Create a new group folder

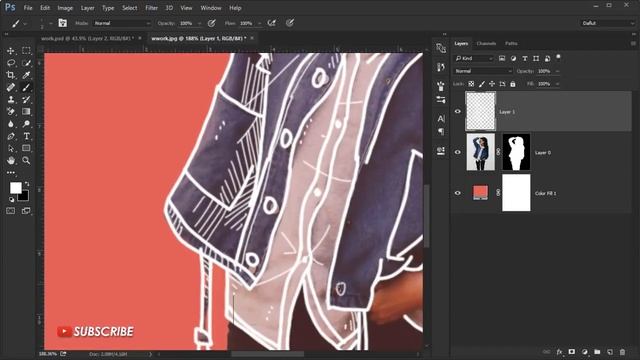597,352
